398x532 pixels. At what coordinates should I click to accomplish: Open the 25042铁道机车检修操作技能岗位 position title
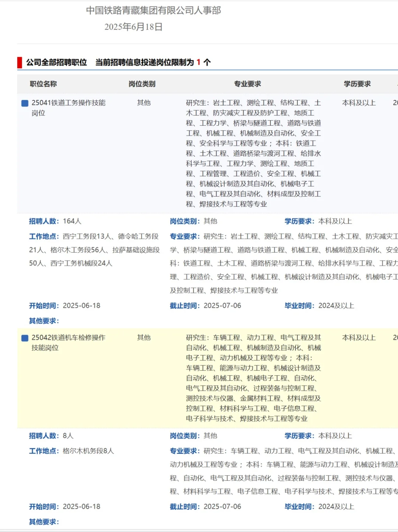pyautogui.click(x=69, y=343)
